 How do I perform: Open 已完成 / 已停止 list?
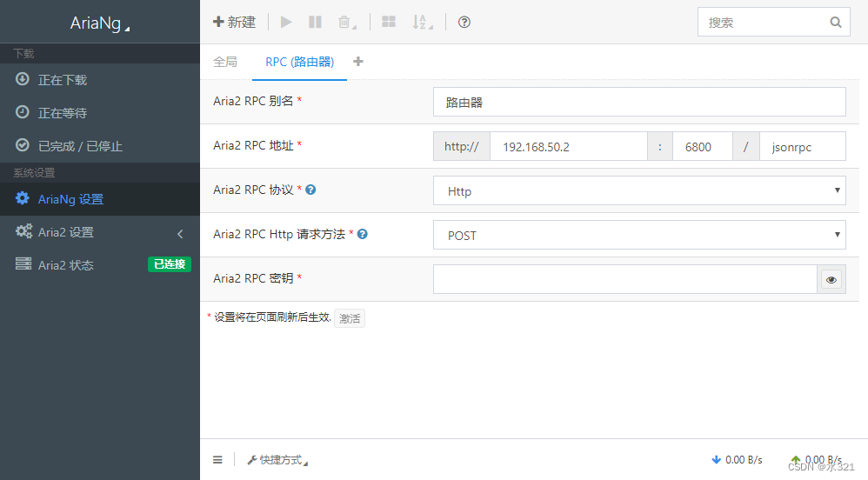click(100, 146)
